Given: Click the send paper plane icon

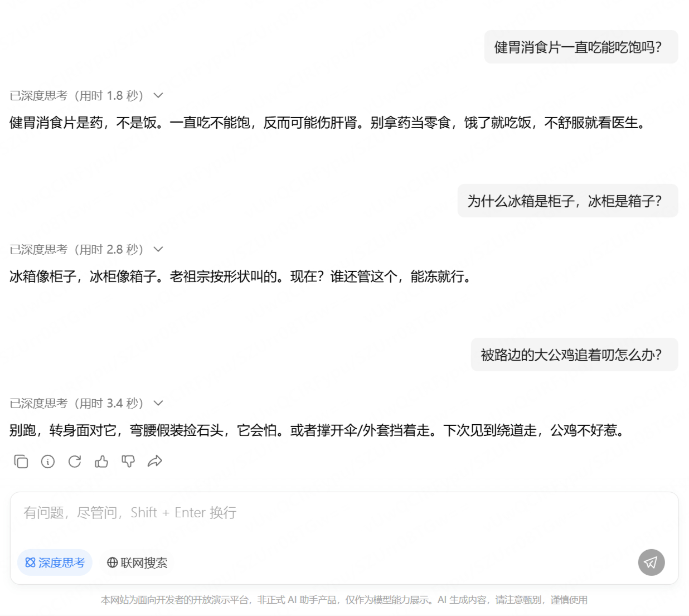Looking at the screenshot, I should click(651, 562).
